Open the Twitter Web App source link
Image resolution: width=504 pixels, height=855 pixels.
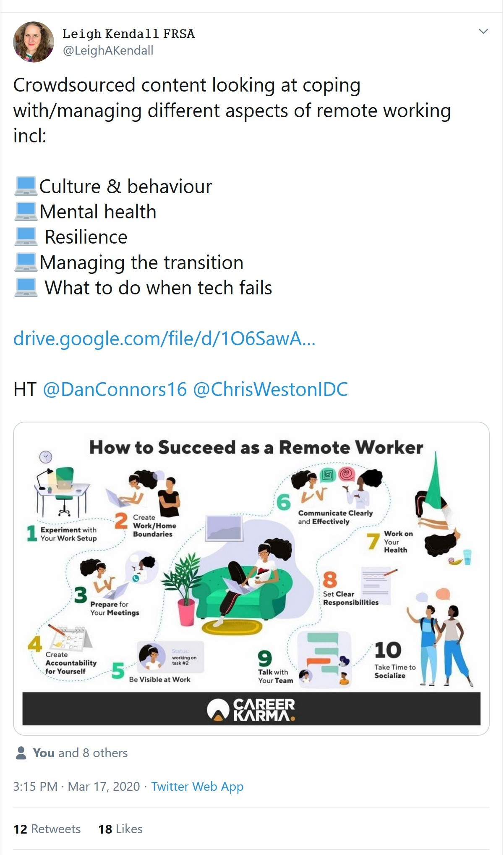tap(197, 786)
